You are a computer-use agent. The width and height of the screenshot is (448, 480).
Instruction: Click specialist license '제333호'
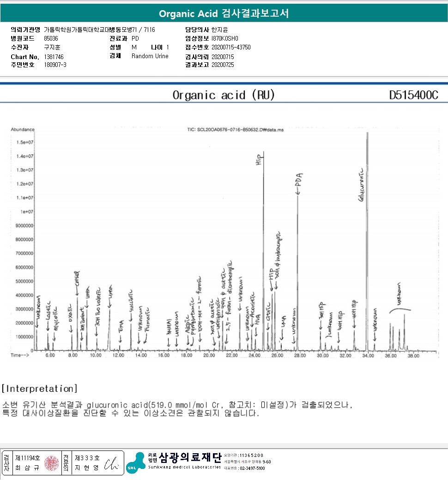[87, 458]
